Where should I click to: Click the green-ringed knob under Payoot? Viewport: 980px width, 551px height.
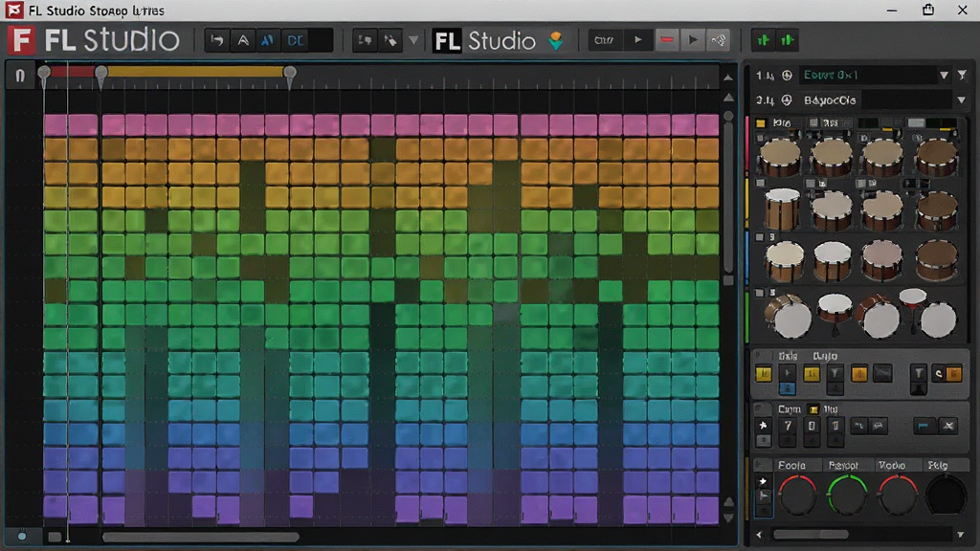[847, 495]
